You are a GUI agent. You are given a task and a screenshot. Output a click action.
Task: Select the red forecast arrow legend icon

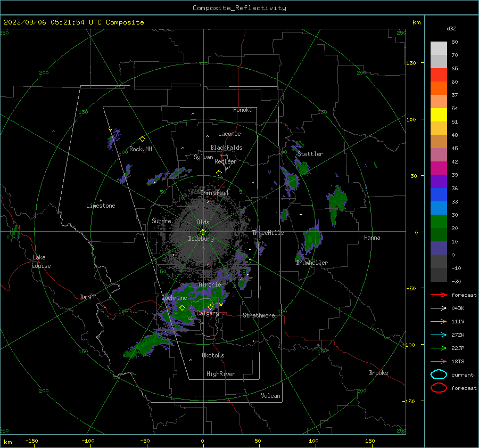point(439,295)
